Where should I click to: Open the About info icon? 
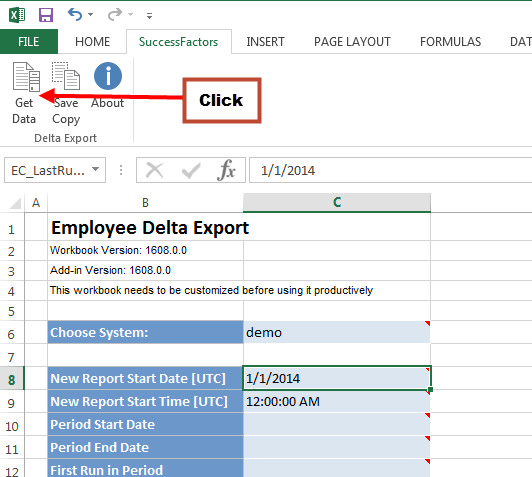[108, 76]
